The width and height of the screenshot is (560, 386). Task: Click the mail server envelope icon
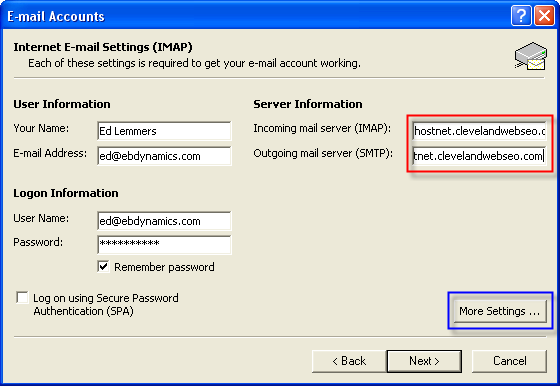click(x=531, y=56)
